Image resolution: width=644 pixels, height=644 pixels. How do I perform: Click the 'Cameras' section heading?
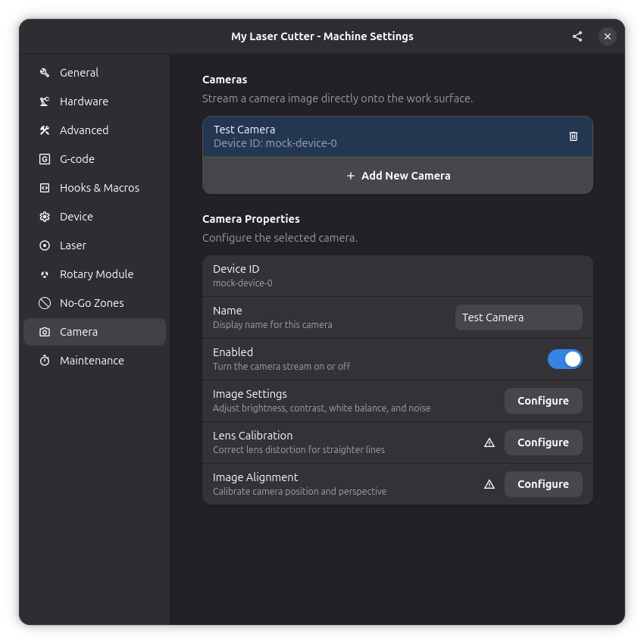pos(225,80)
